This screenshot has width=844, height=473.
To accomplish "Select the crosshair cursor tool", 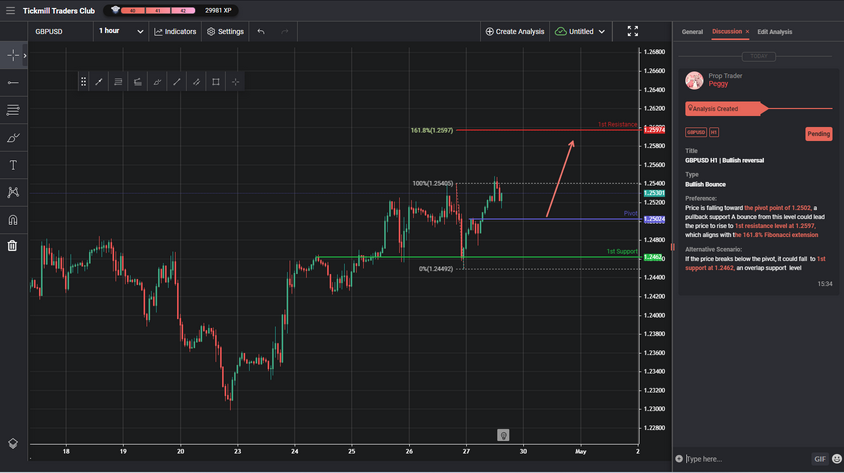I will 12,55.
